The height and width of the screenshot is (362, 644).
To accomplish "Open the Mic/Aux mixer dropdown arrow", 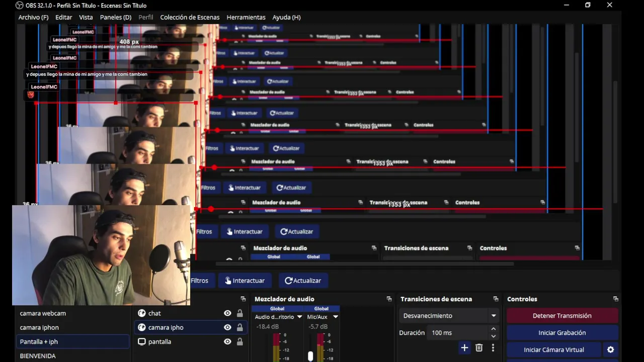I will pyautogui.click(x=336, y=317).
